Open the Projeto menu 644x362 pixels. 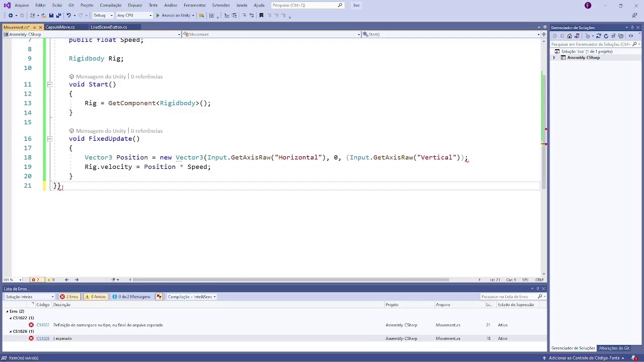[87, 5]
